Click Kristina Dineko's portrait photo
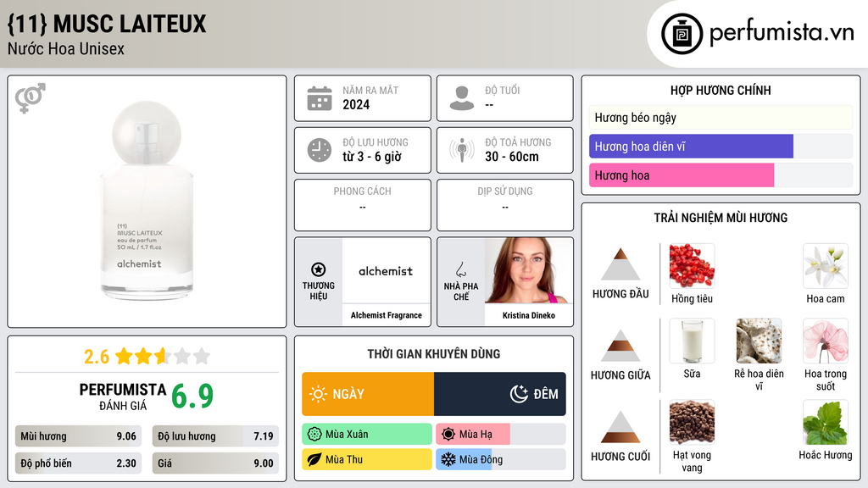Viewport: 868px width, 488px height. click(529, 270)
